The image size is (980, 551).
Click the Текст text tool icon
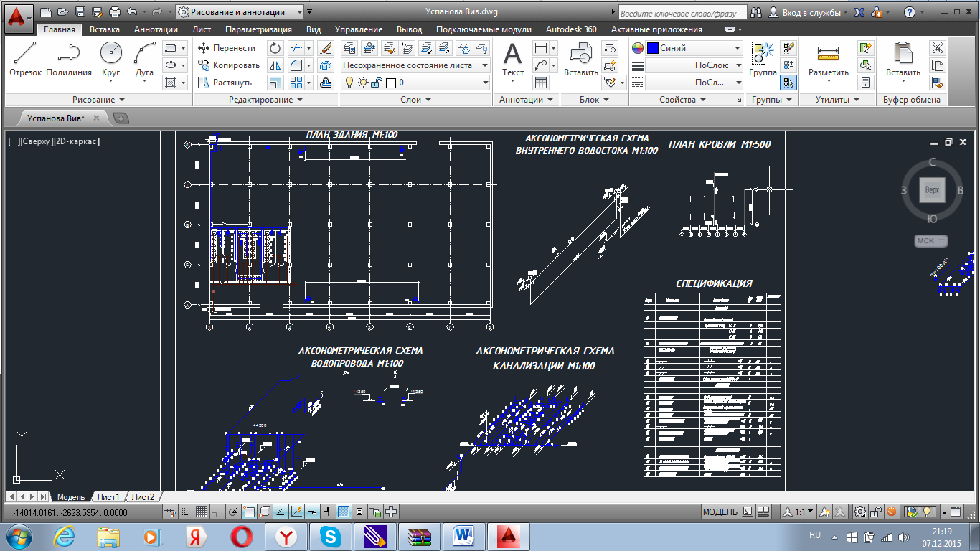click(x=512, y=59)
